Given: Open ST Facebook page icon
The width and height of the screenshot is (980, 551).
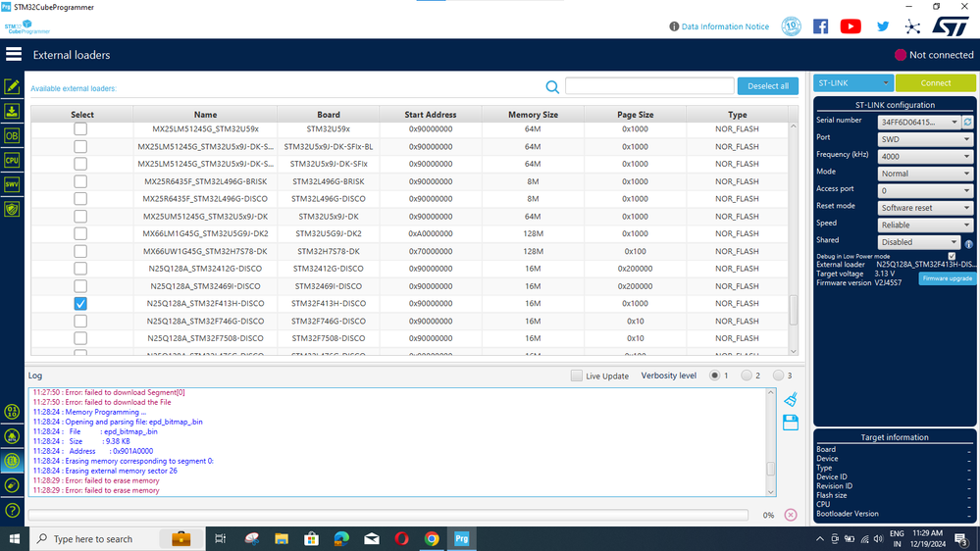Looking at the screenshot, I should pos(821,26).
